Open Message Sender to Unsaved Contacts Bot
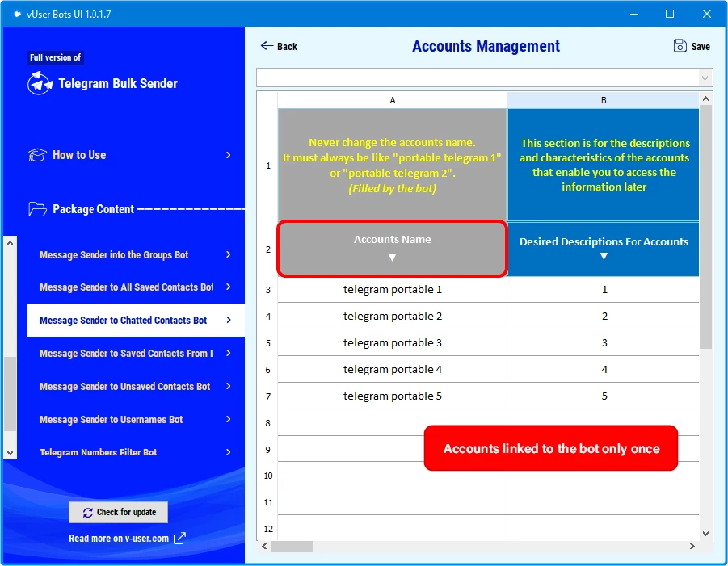The image size is (728, 566). tap(136, 387)
